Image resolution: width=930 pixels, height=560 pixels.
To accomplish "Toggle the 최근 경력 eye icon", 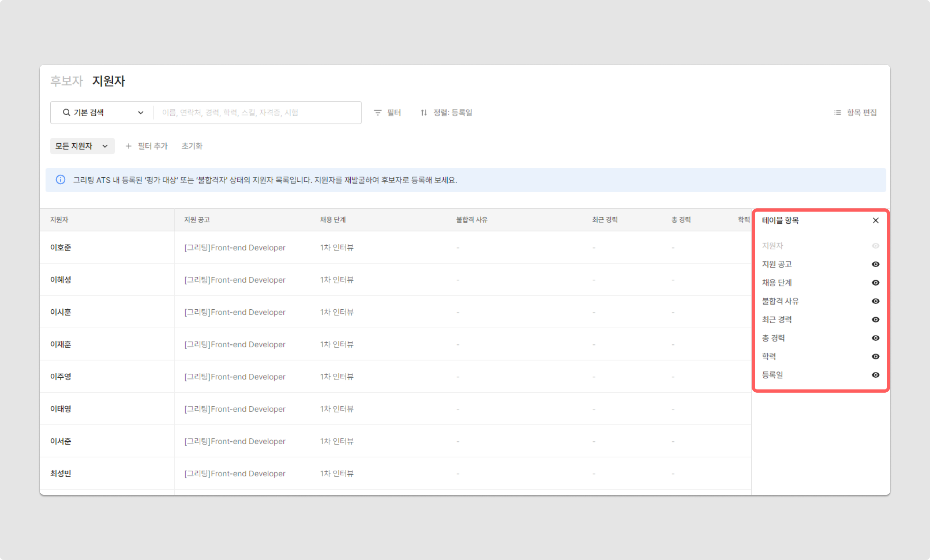I will click(876, 320).
